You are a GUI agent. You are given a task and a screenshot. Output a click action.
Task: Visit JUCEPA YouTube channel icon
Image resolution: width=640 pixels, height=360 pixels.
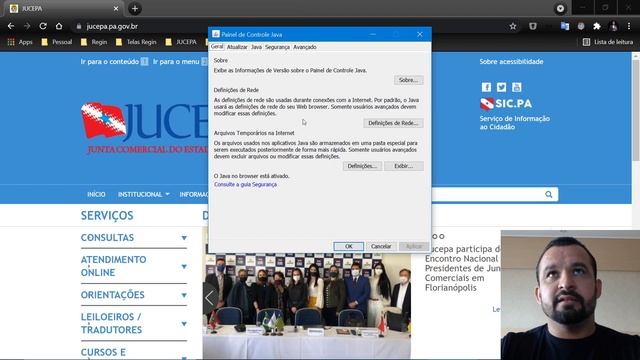pos(516,87)
